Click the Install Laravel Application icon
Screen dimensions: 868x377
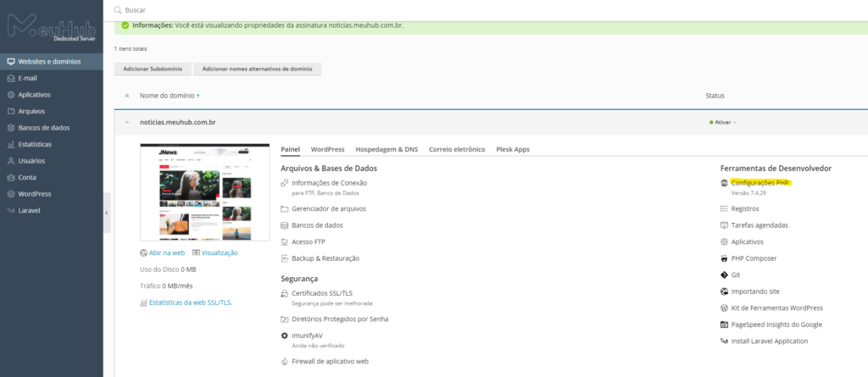click(x=724, y=341)
